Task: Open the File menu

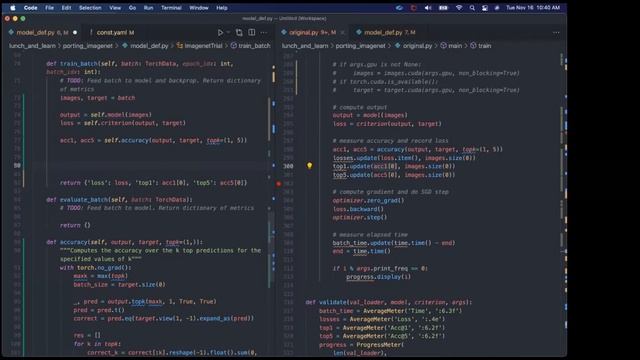Action: tap(49, 8)
